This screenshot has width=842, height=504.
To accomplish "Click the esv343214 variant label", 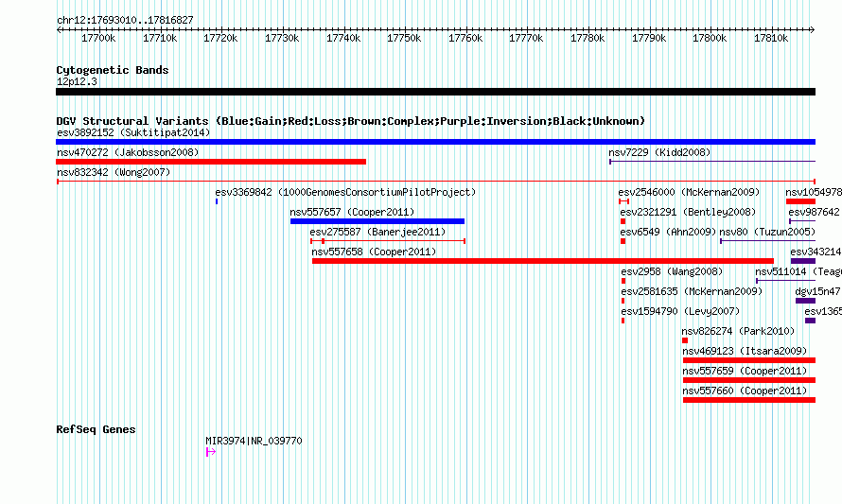I will (x=816, y=252).
